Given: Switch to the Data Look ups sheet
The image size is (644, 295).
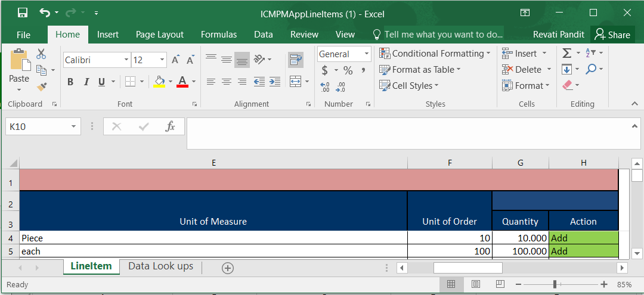Looking at the screenshot, I should pos(160,266).
